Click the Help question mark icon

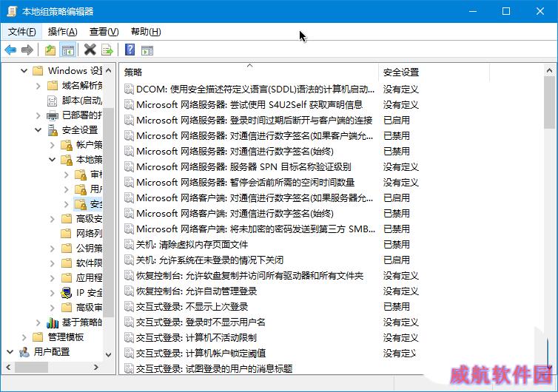pos(130,50)
